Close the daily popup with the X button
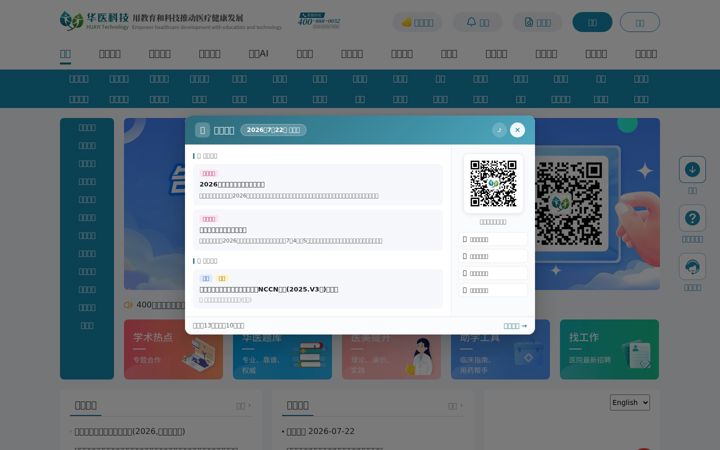 pyautogui.click(x=517, y=130)
